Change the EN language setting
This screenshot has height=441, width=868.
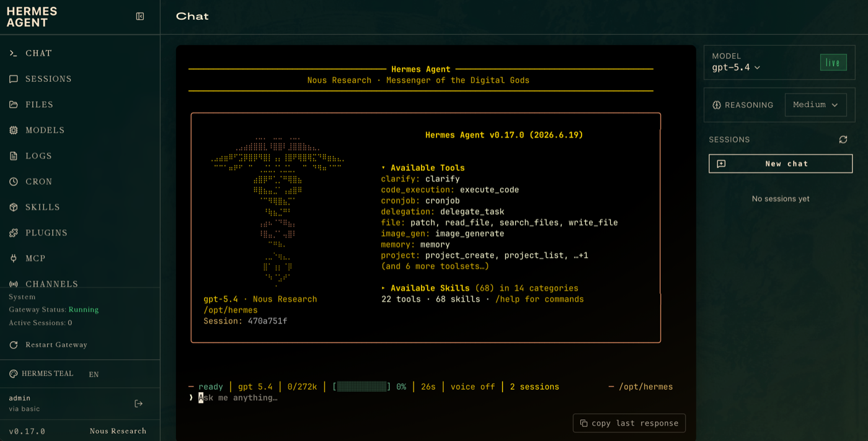[94, 375]
